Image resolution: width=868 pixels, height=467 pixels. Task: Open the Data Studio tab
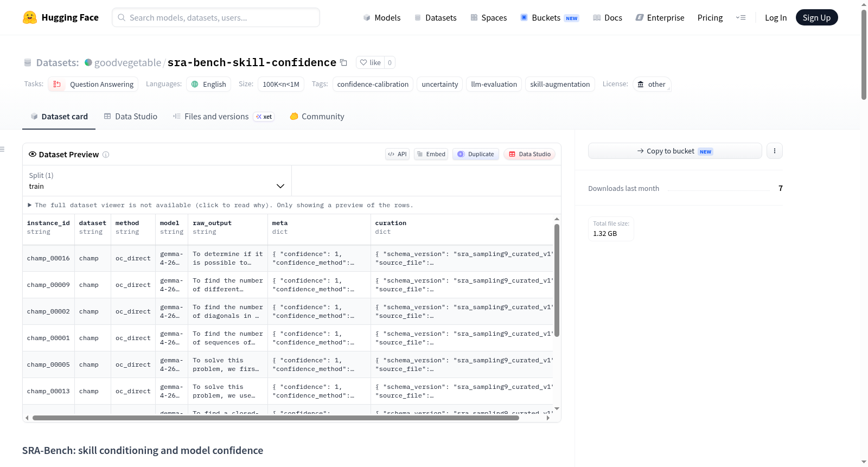(131, 116)
